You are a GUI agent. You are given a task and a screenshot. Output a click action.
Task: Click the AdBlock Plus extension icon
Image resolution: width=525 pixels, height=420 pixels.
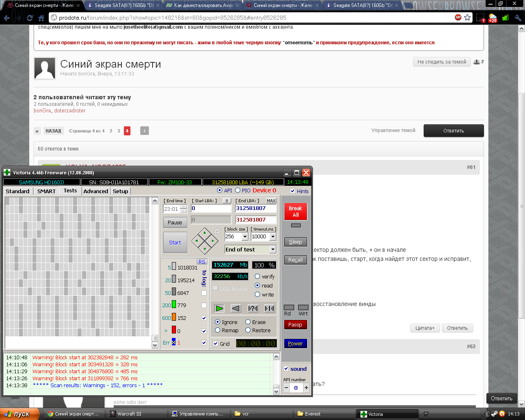point(458,17)
